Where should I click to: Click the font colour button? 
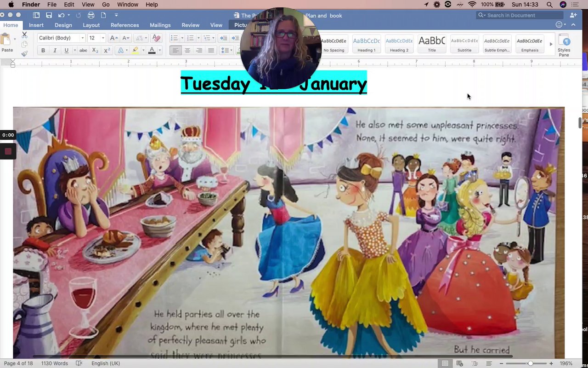point(152,51)
